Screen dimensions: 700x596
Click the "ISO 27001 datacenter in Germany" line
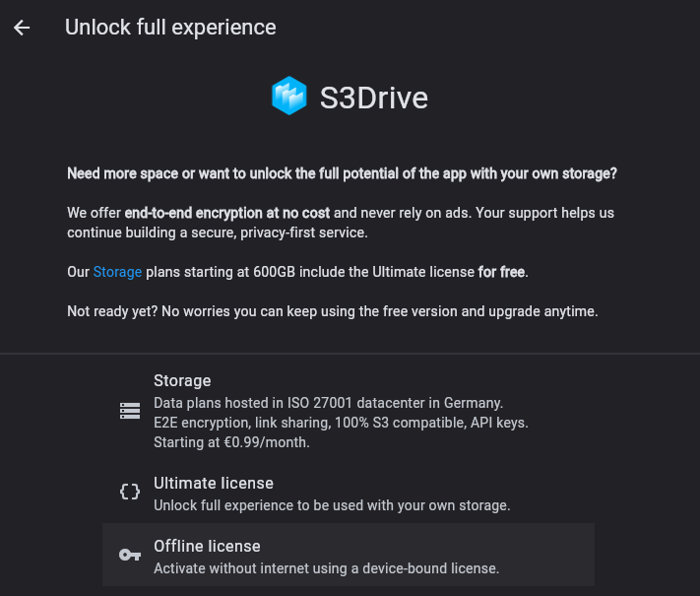(x=328, y=403)
